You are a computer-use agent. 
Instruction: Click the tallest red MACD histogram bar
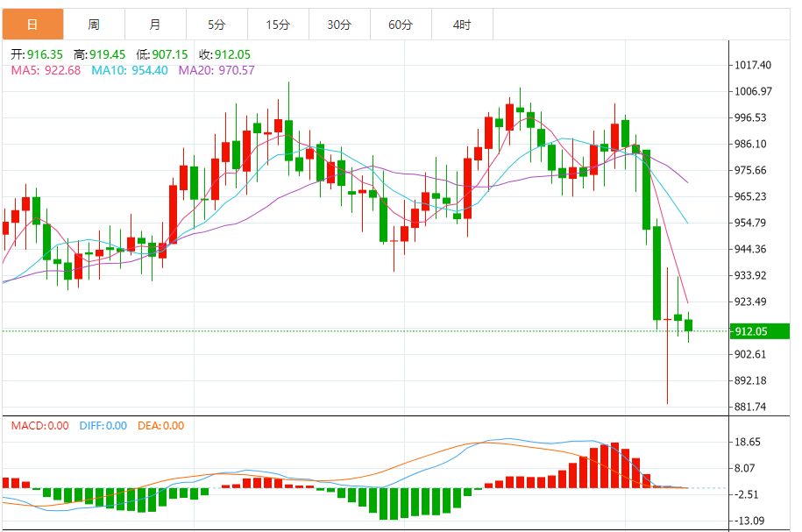(x=614, y=465)
